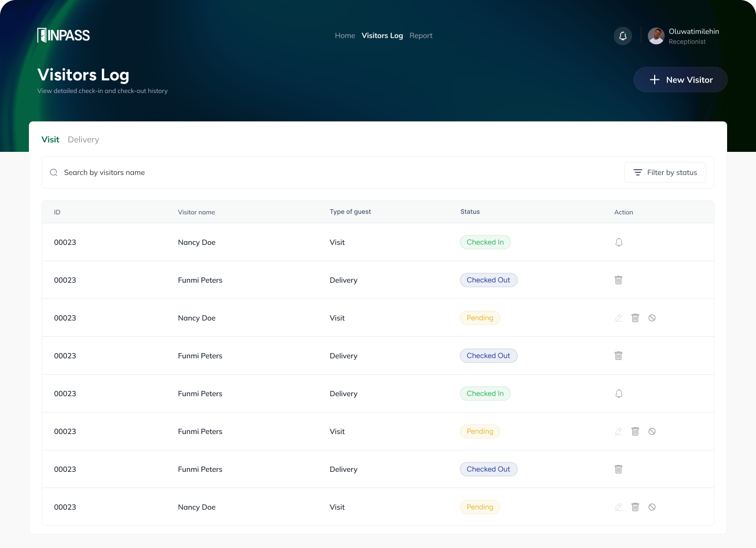The image size is (756, 548).
Task: Open the Filter by status dropdown
Action: coord(665,172)
